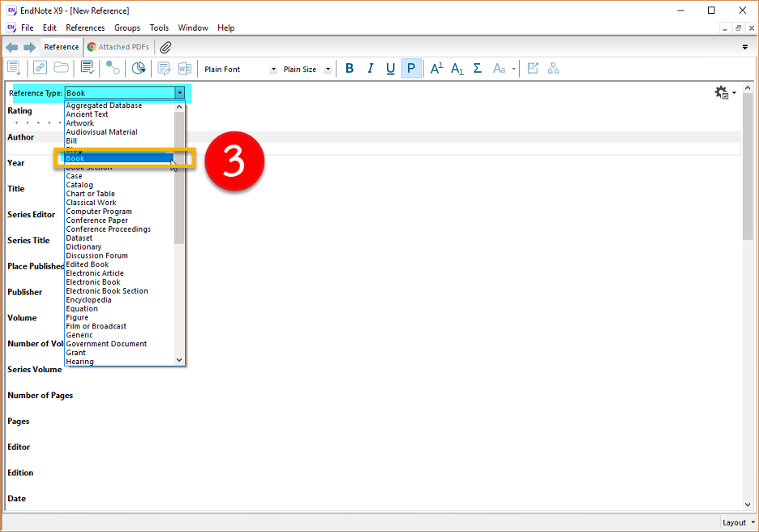Apply Italic formatting from toolbar
Screen dimensions: 759x532
371,69
